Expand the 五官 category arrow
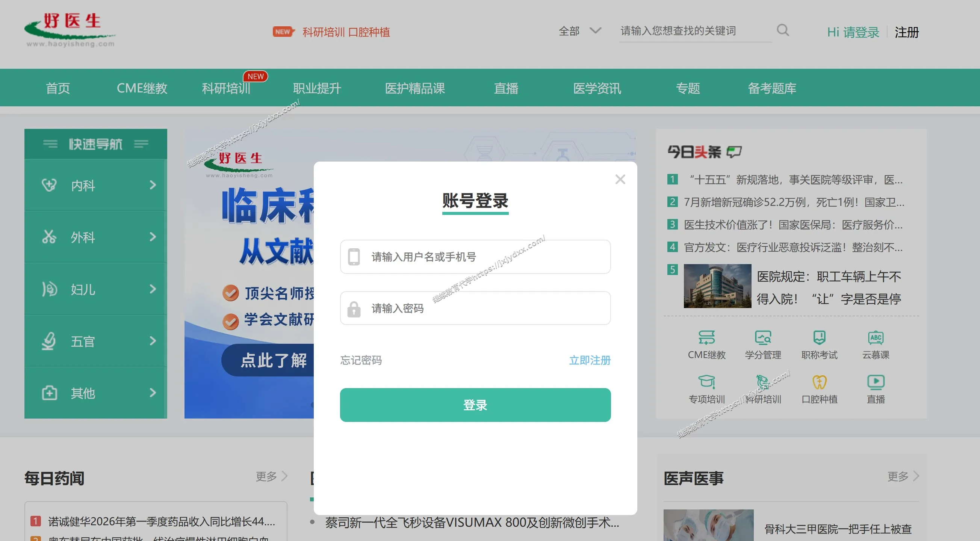 (x=153, y=341)
